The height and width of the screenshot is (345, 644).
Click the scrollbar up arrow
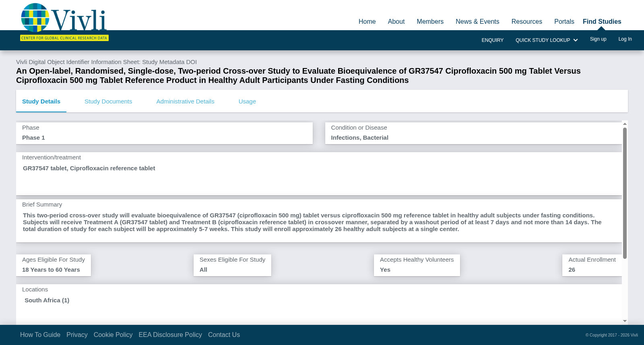(625, 124)
